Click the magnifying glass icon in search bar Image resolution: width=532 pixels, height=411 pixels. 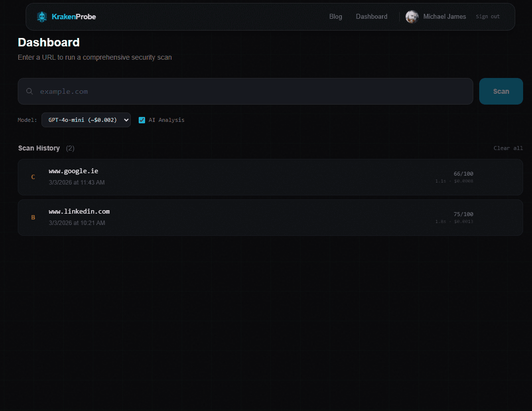(x=30, y=91)
